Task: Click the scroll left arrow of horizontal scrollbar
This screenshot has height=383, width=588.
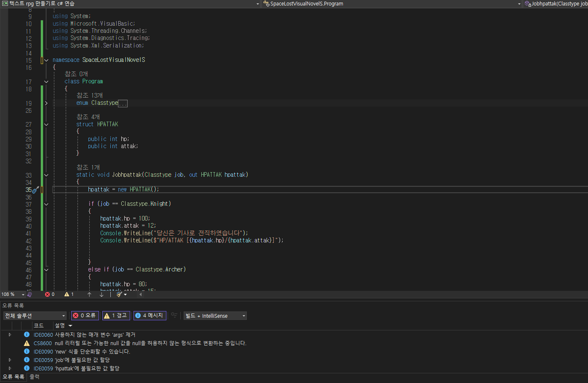Action: [141, 294]
